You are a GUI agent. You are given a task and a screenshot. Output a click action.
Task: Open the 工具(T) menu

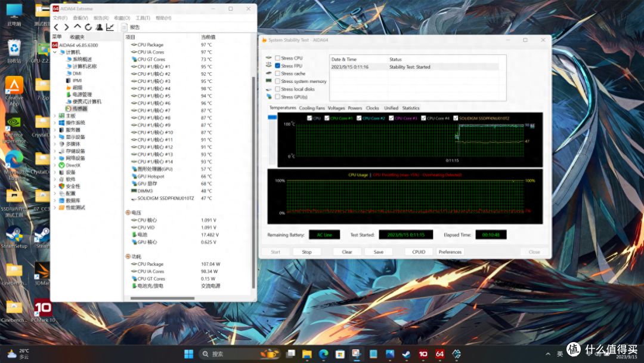click(x=143, y=18)
